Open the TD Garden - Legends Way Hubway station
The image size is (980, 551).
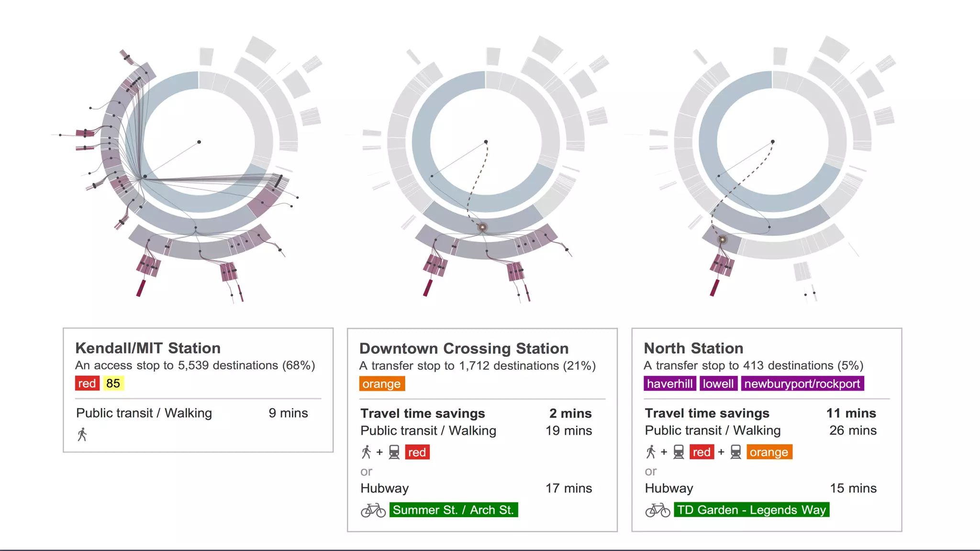click(751, 510)
